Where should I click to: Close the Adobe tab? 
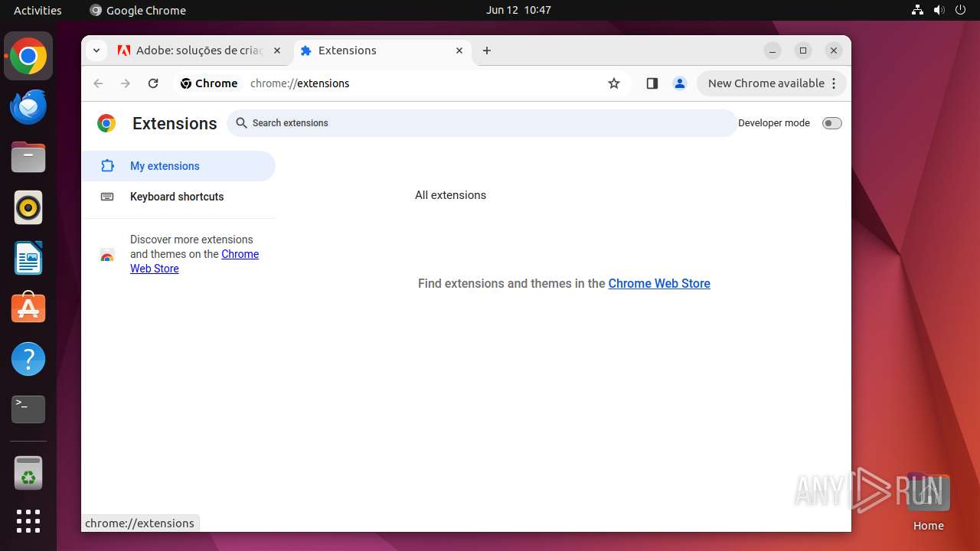[277, 51]
